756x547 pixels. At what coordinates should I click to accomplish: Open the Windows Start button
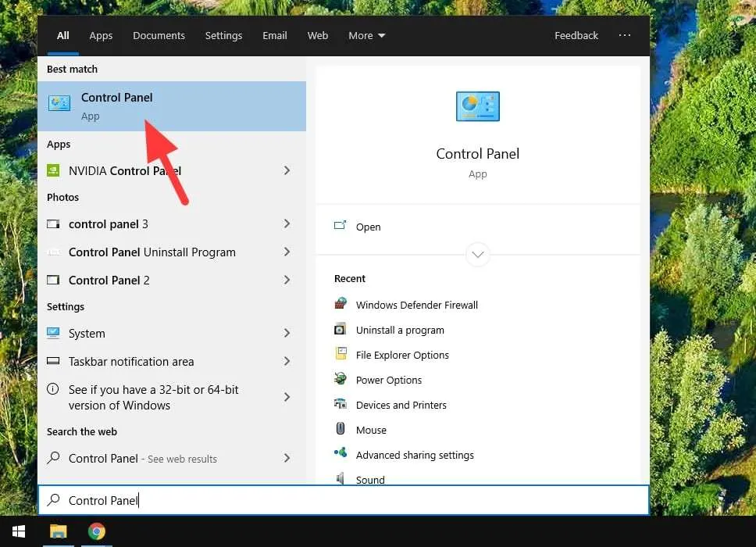coord(19,531)
